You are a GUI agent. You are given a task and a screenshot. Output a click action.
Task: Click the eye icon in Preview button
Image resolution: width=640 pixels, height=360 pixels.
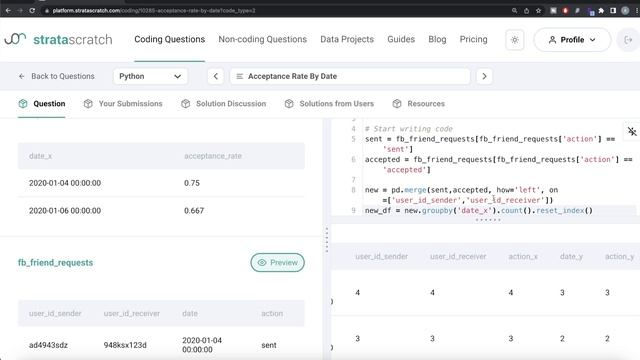(262, 262)
